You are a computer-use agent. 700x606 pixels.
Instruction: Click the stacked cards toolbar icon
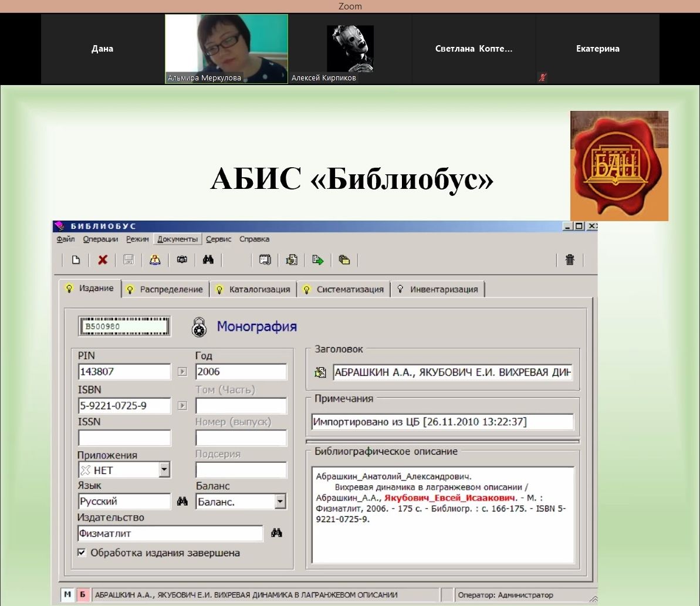344,260
